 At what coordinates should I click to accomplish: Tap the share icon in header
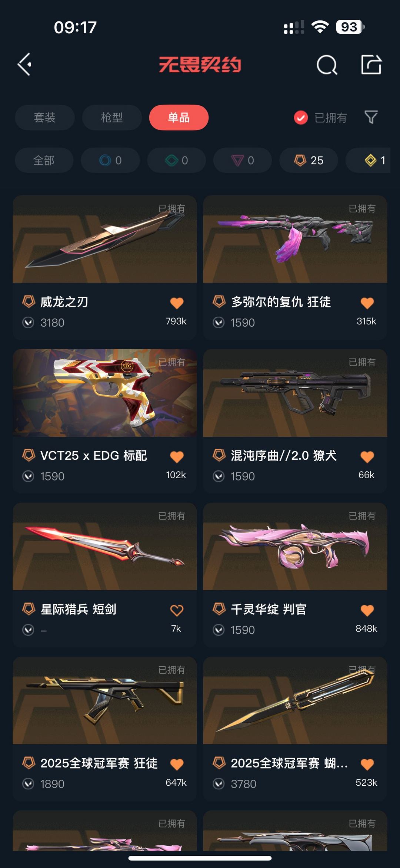point(371,65)
